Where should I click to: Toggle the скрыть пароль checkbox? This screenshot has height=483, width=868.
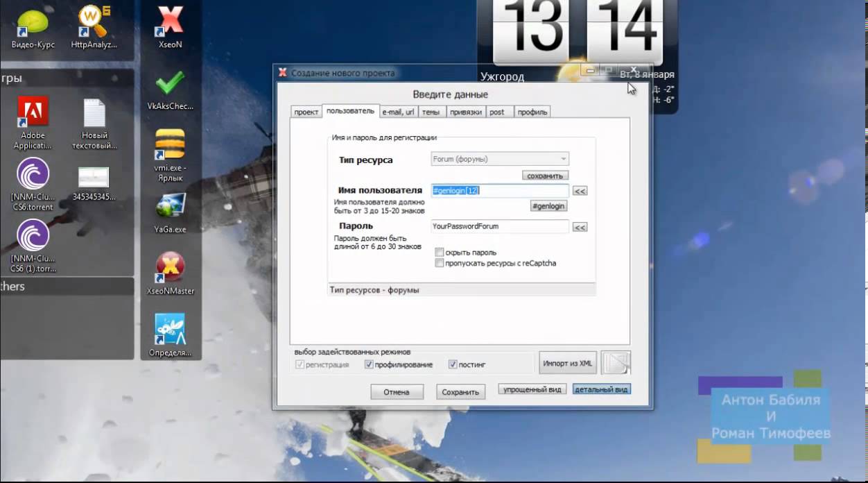pos(440,253)
